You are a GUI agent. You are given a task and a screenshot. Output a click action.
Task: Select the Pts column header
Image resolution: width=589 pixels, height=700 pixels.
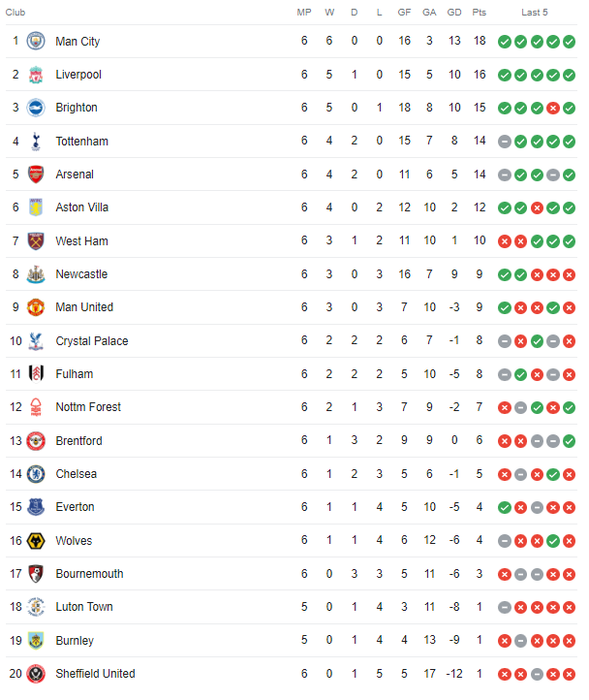coord(480,13)
